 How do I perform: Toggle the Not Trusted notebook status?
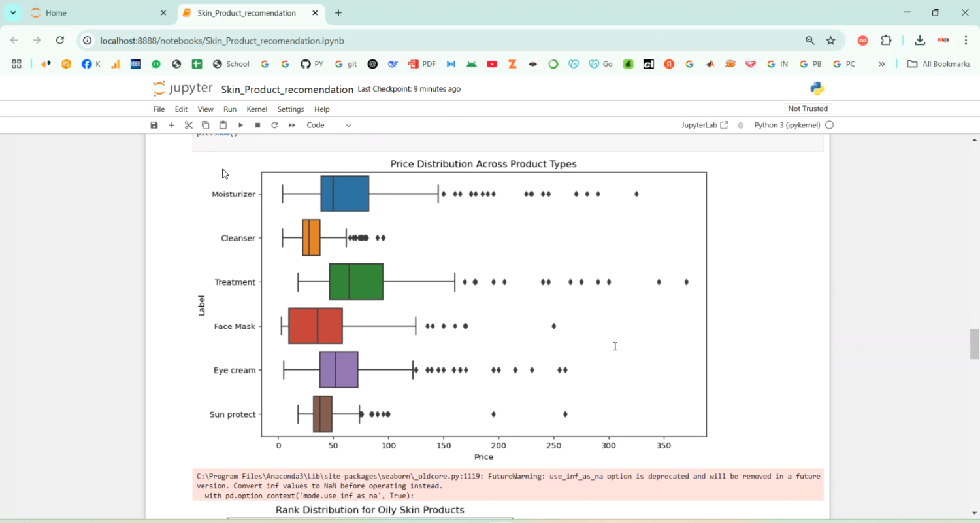(x=808, y=109)
